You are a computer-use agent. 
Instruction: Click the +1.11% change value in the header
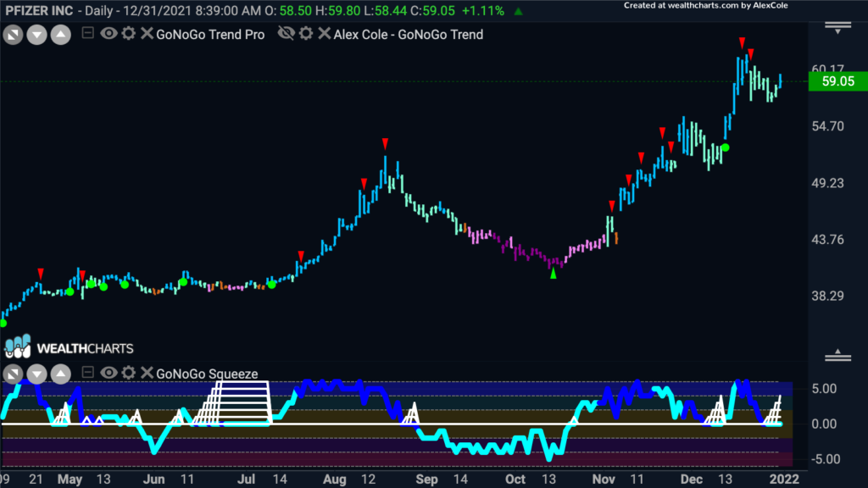click(483, 10)
